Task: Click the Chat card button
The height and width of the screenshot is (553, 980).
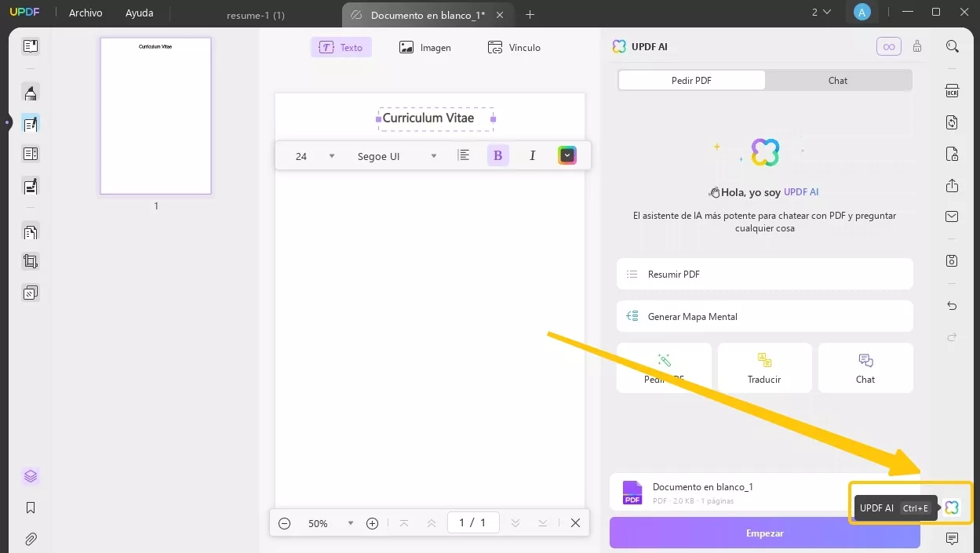Action: tap(865, 368)
